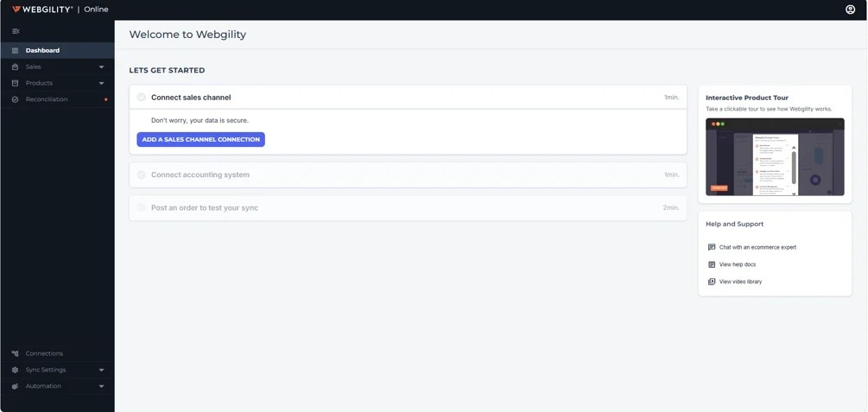
Task: Click the Sync Settings gear icon
Action: 15,370
